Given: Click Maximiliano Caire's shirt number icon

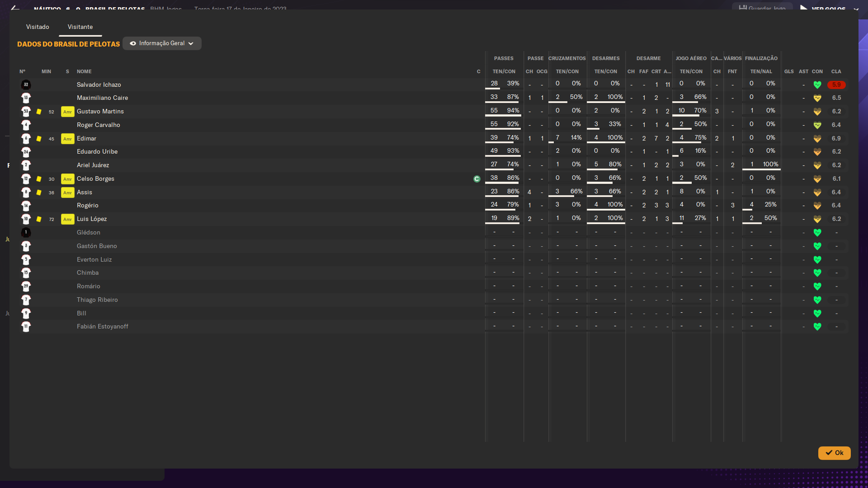Looking at the screenshot, I should (x=26, y=98).
